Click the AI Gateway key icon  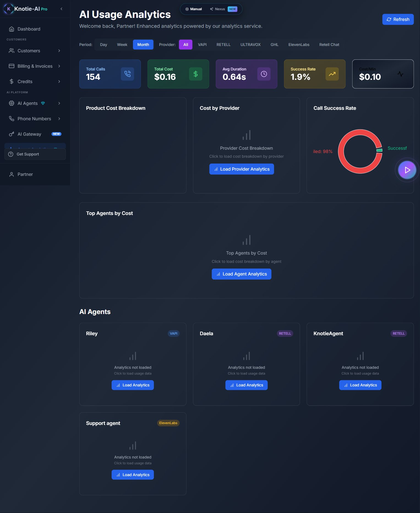12,134
